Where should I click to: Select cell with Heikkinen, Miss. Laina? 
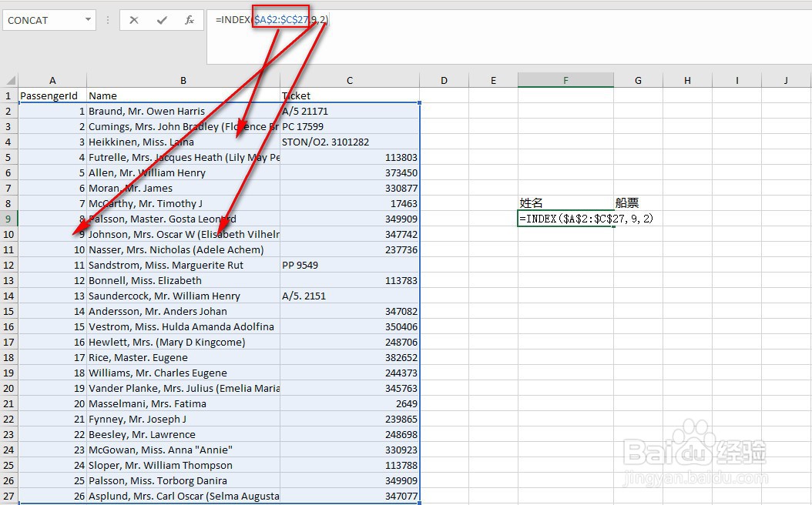tap(183, 142)
